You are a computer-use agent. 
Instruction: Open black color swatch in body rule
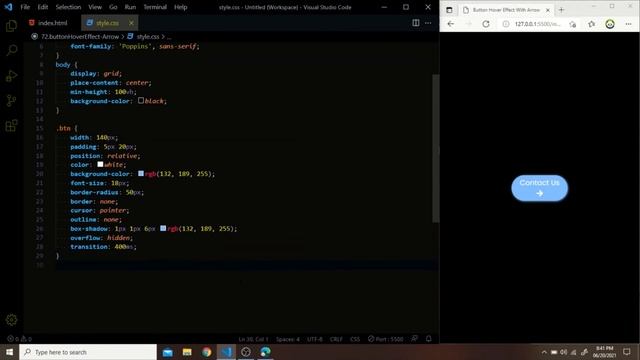coord(141,100)
